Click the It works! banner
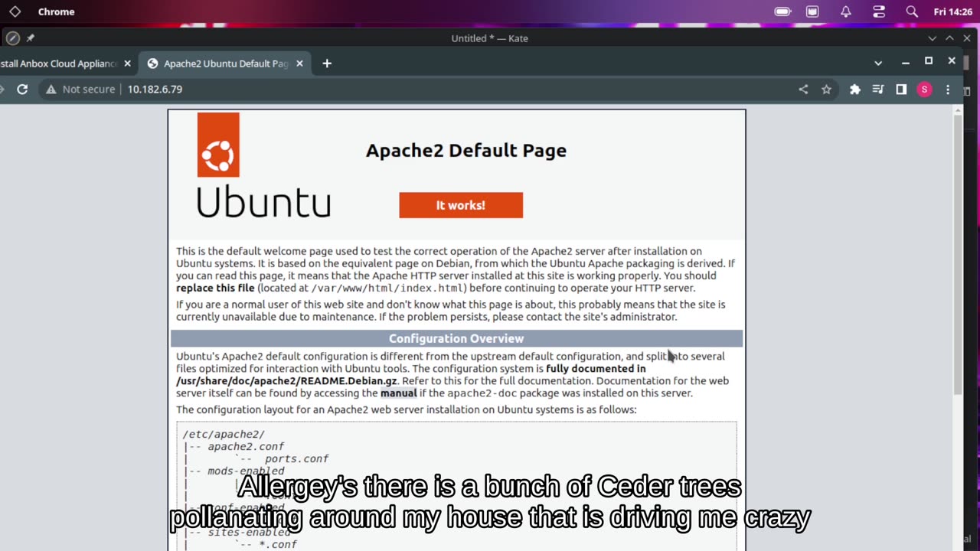The height and width of the screenshot is (551, 980). [x=461, y=205]
